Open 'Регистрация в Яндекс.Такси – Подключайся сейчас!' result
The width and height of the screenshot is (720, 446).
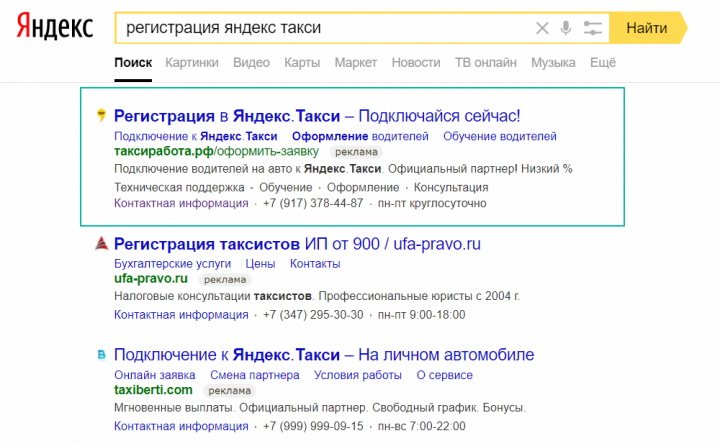tap(317, 116)
